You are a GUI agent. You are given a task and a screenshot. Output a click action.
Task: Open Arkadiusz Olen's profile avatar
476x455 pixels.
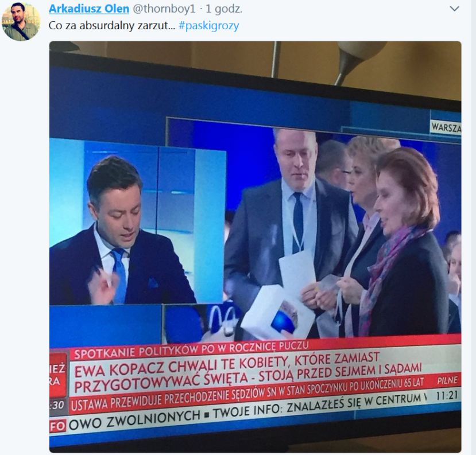coord(21,21)
